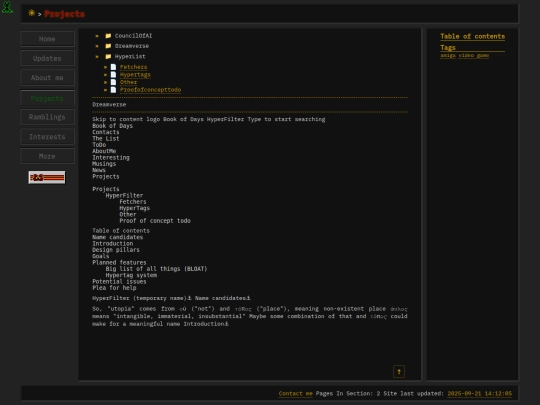
Task: Click the Plea for help line
Action: coord(114,288)
